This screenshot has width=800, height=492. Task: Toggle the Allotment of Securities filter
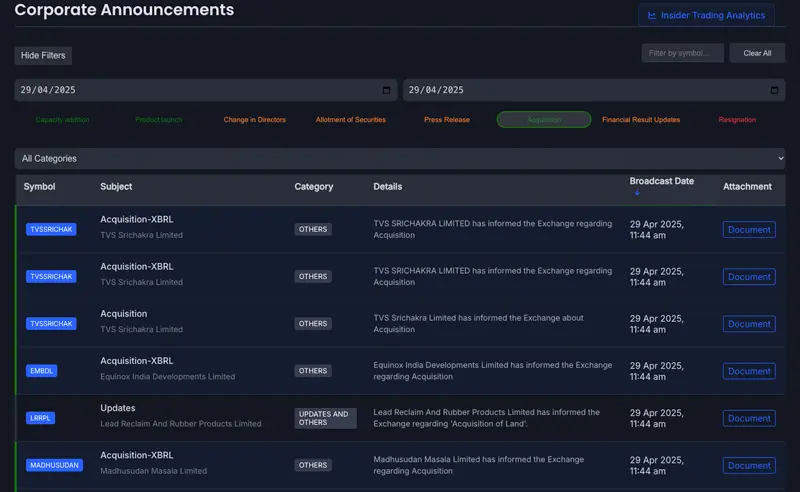pos(351,119)
